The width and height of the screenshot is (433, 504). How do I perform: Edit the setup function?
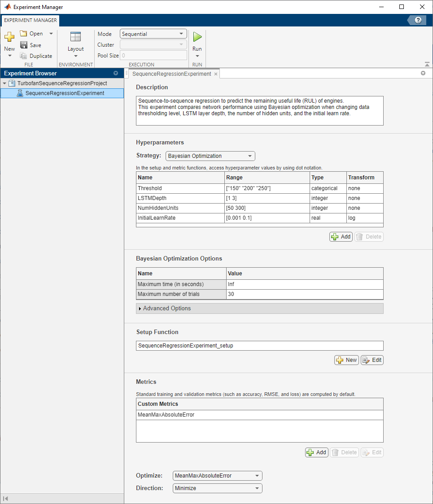(x=372, y=360)
